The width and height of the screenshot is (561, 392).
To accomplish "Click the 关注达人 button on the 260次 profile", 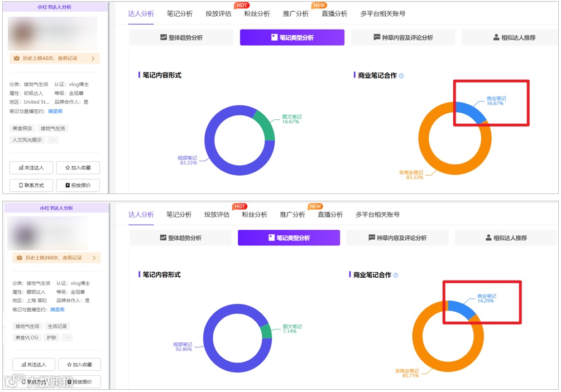I will (x=33, y=365).
